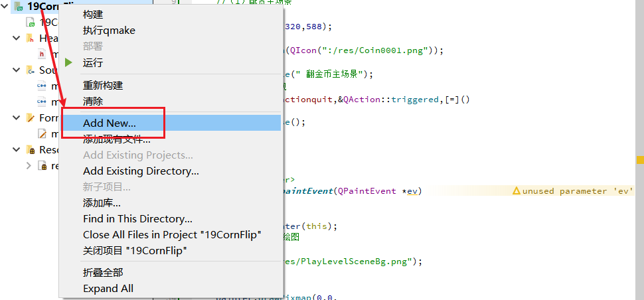The height and width of the screenshot is (300, 644).
Task: Select 折叠全部 in the context menu
Action: tap(171, 273)
